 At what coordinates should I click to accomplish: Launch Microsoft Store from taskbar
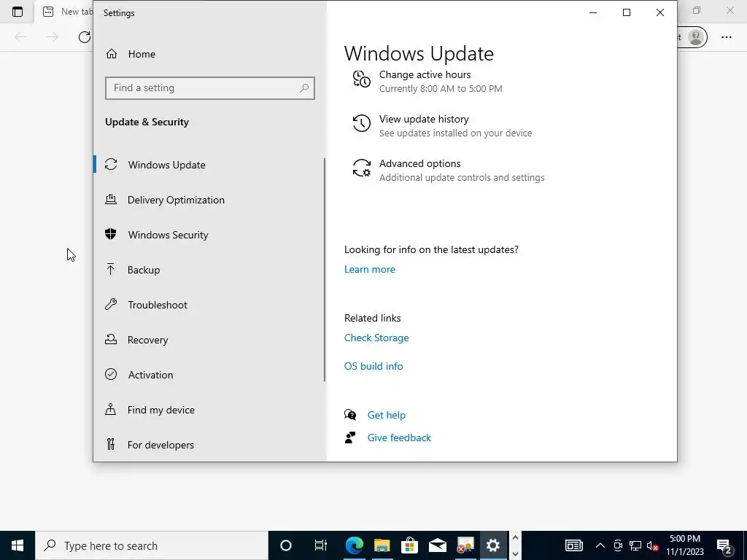point(409,545)
